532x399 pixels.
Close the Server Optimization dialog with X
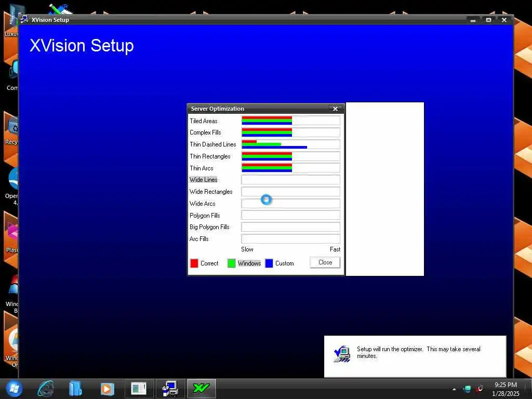tap(335, 109)
